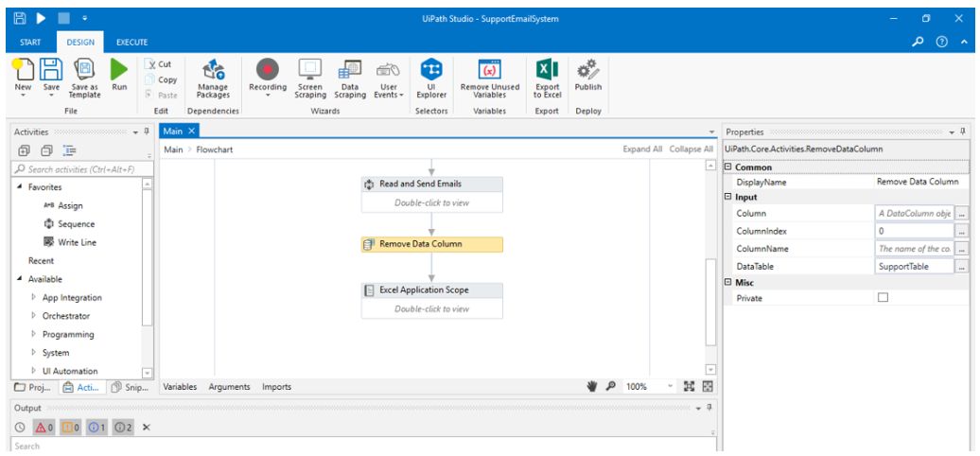Viewport: 980px width, 456px height.
Task: Launch the Data Scraping wizard
Action: click(x=349, y=79)
